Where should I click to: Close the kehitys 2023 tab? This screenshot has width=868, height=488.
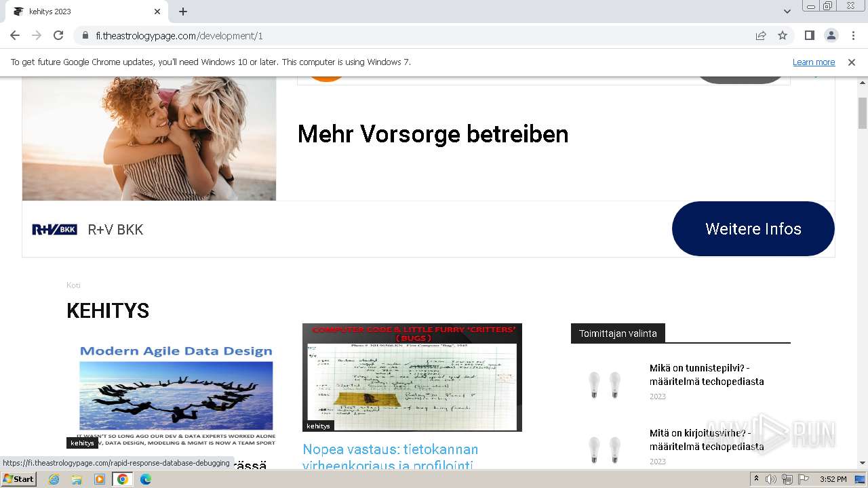[157, 12]
